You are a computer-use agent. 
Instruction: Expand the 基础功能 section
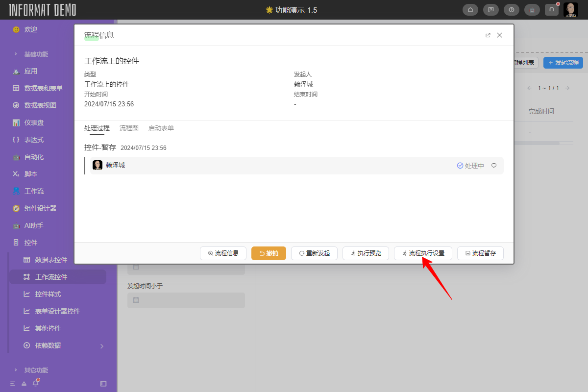coord(36,54)
